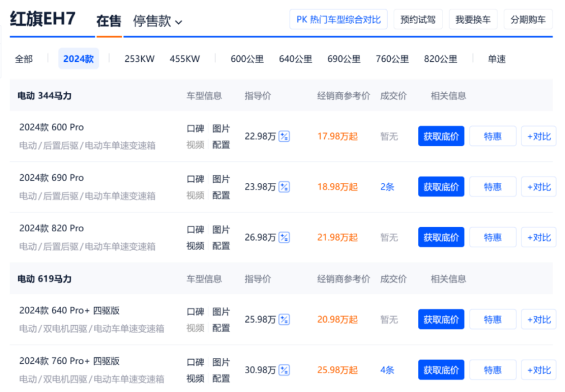565x392 pixels.
Task: Open loan calculator for 820 Pro's 26.98万
Action: tap(284, 237)
